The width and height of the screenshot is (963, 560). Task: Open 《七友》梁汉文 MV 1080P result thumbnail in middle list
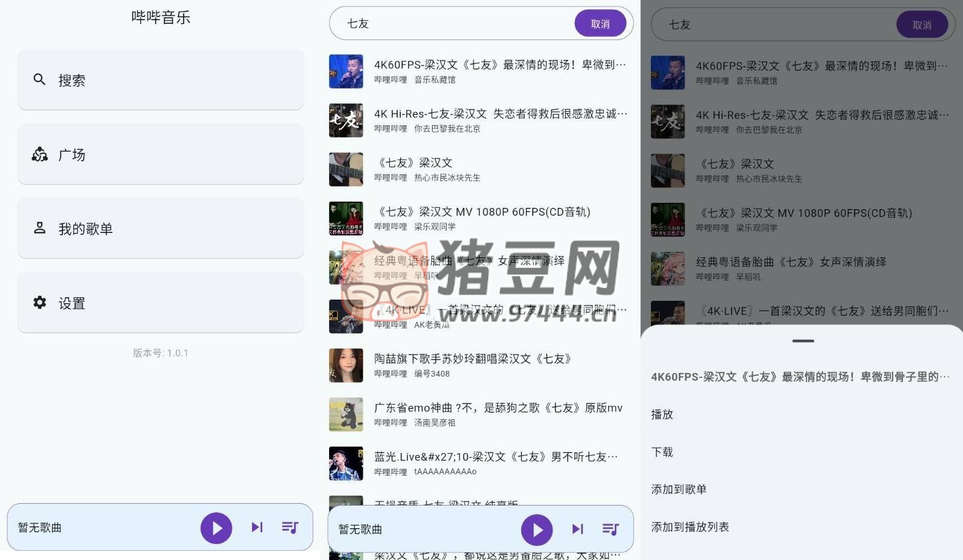346,218
